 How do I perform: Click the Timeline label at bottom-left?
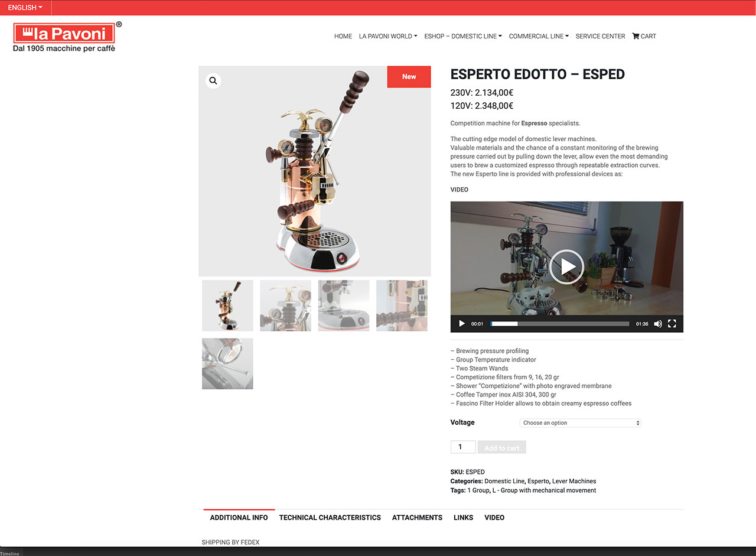point(9,554)
